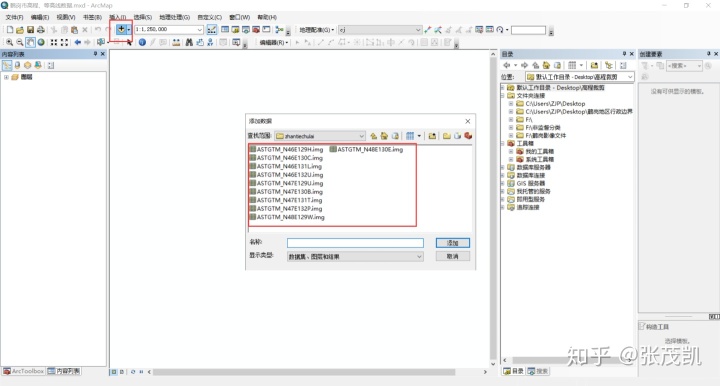Open the 视图(V) menu
The height and width of the screenshot is (386, 720).
pyautogui.click(x=66, y=17)
